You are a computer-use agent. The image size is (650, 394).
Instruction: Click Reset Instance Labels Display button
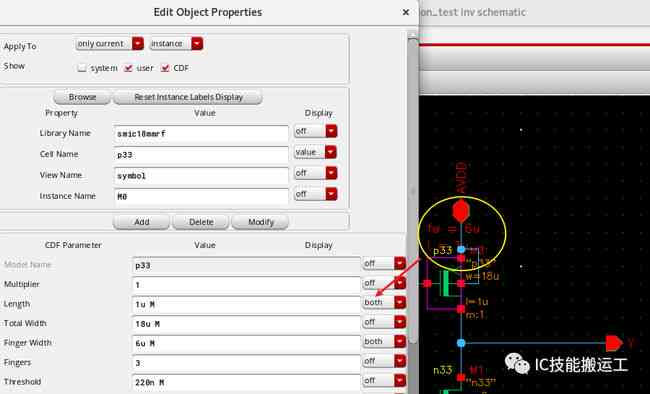click(188, 97)
